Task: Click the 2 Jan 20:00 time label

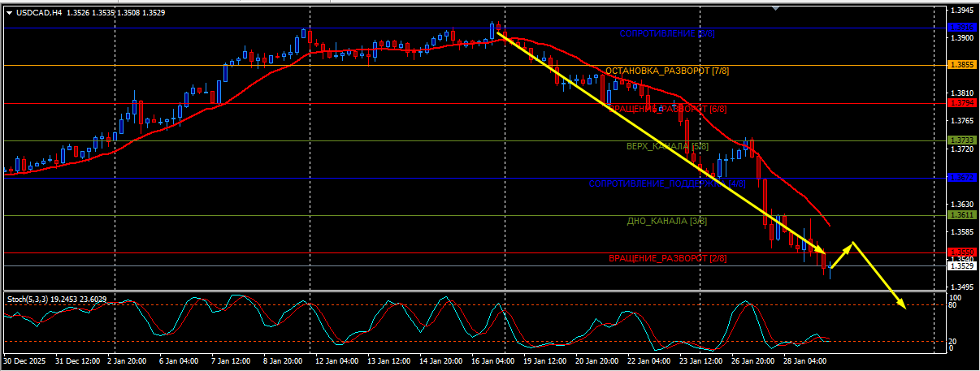Action: point(129,360)
